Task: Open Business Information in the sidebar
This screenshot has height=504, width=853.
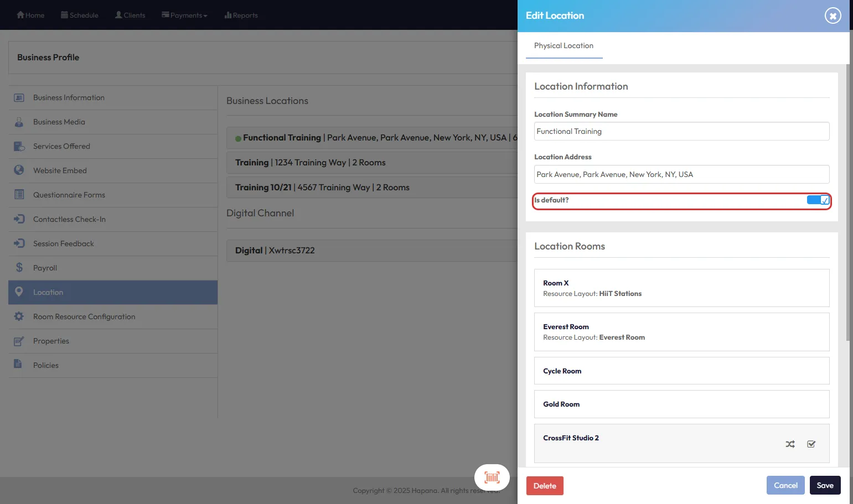Action: click(69, 98)
